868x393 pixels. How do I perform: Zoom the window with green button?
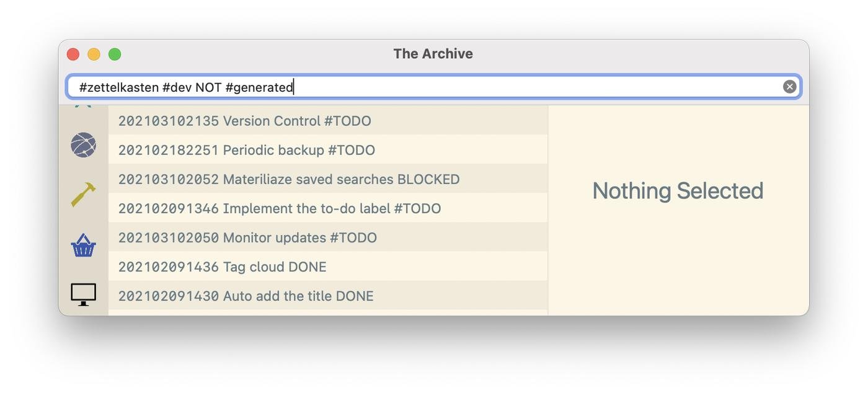(115, 55)
